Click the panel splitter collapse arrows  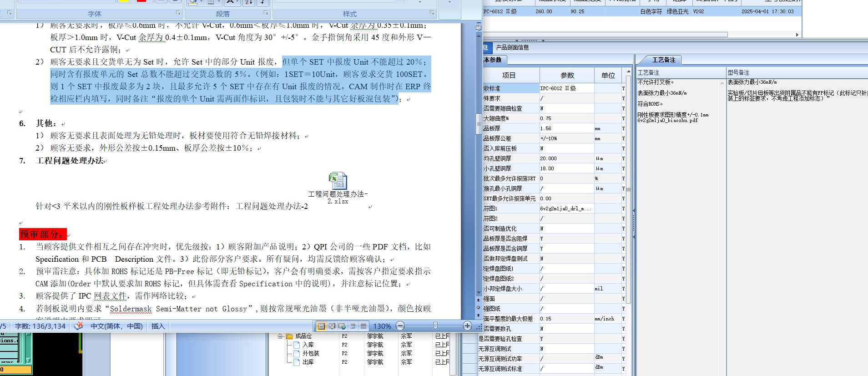click(x=634, y=224)
